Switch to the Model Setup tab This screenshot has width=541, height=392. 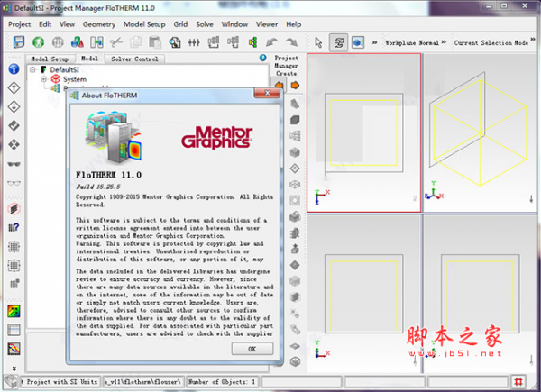coord(50,59)
